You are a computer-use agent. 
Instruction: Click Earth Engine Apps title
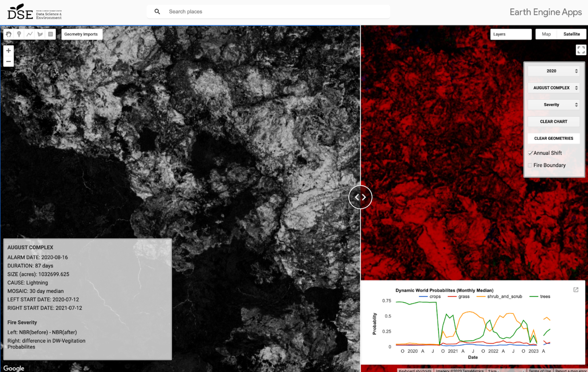click(546, 12)
